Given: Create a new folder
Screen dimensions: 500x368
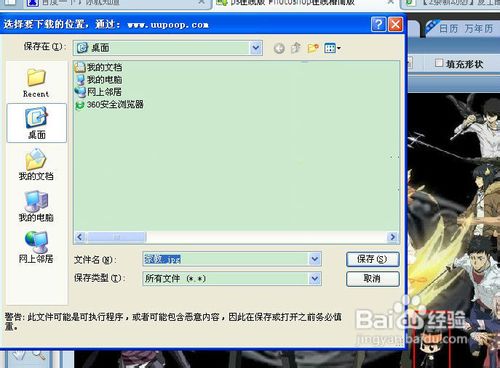Looking at the screenshot, I should click(x=313, y=48).
